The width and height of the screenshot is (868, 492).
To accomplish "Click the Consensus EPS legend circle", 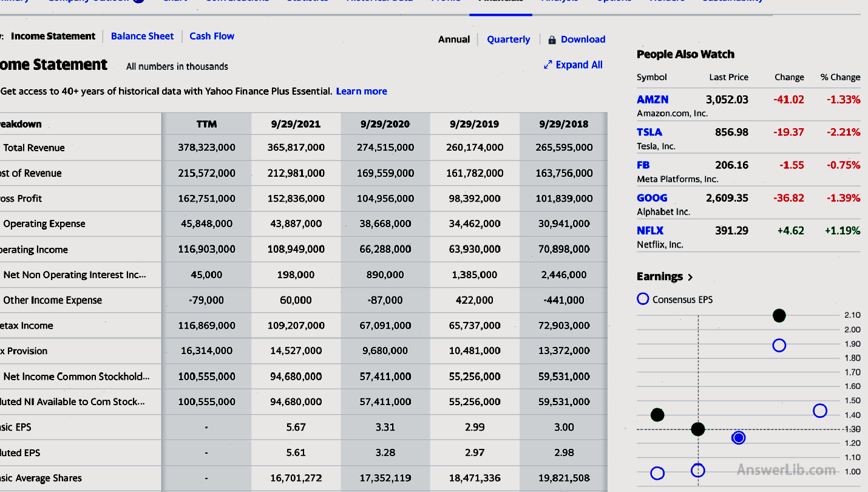I will [643, 299].
